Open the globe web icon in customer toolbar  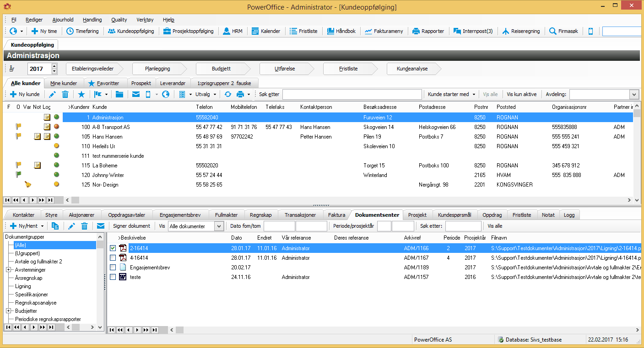[x=166, y=94]
